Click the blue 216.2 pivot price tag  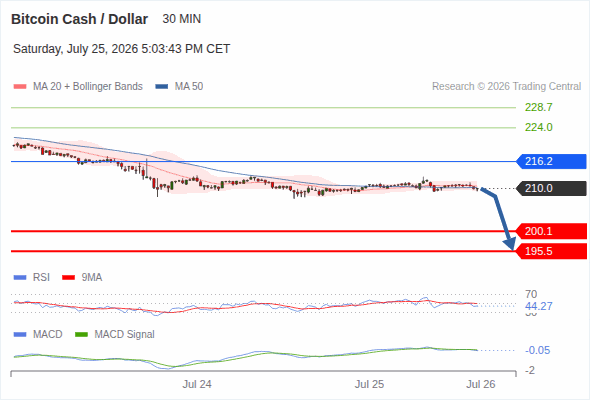tap(551, 161)
